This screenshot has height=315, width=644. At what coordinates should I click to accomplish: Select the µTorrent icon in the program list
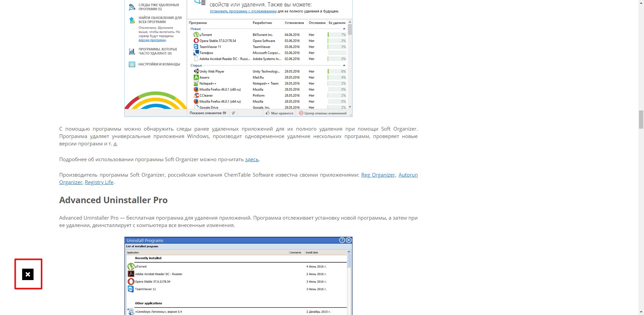click(x=196, y=35)
